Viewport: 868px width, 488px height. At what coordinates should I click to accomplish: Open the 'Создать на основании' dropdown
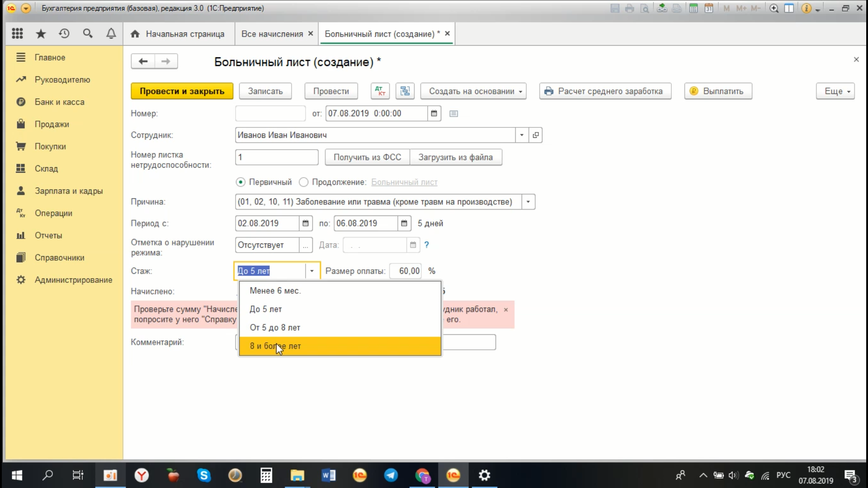(473, 91)
